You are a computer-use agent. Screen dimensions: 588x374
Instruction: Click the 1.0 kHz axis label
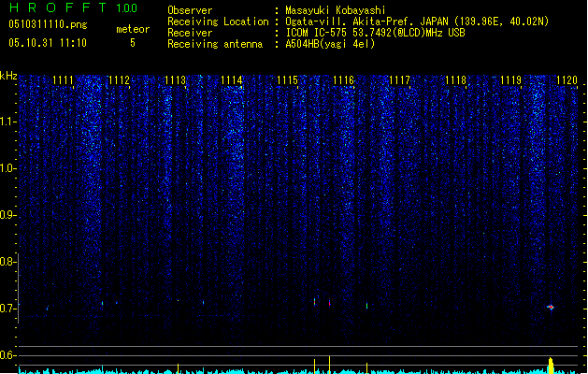point(7,168)
